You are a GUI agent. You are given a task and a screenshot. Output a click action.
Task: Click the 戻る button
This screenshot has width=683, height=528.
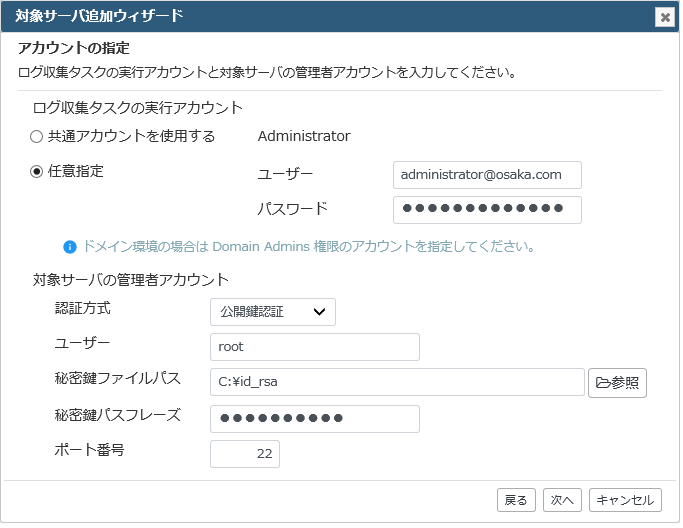(x=516, y=500)
